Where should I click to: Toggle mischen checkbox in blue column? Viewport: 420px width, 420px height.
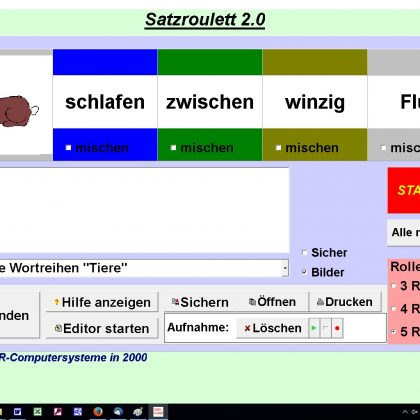pos(68,147)
